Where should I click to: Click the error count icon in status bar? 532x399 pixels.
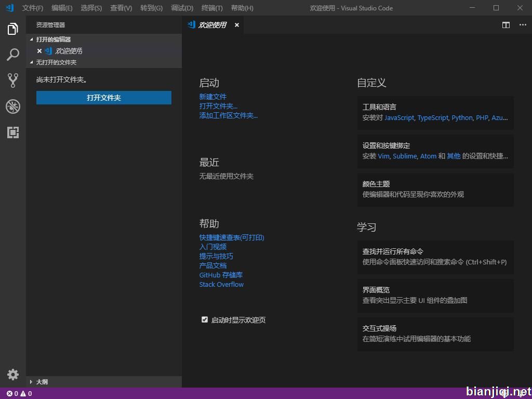pos(9,394)
